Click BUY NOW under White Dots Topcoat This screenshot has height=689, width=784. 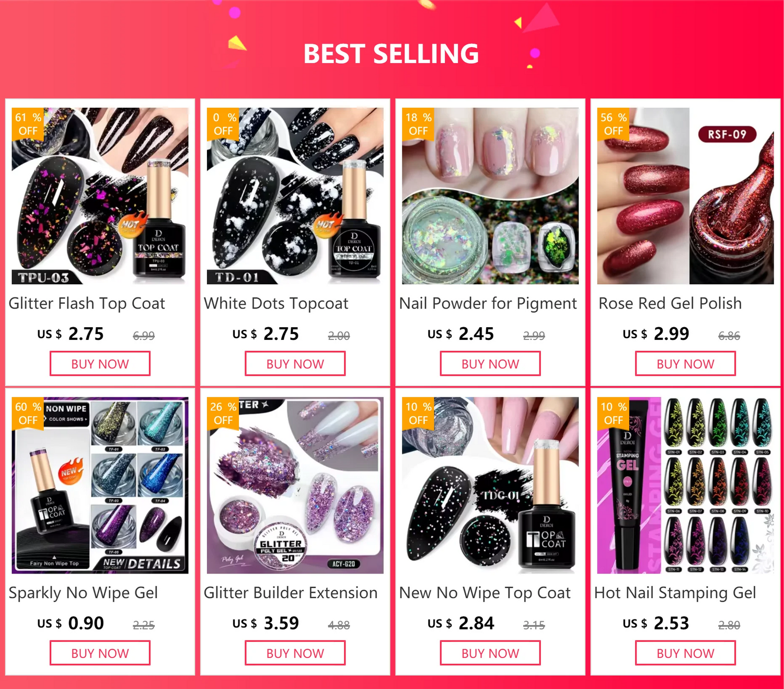[295, 363]
